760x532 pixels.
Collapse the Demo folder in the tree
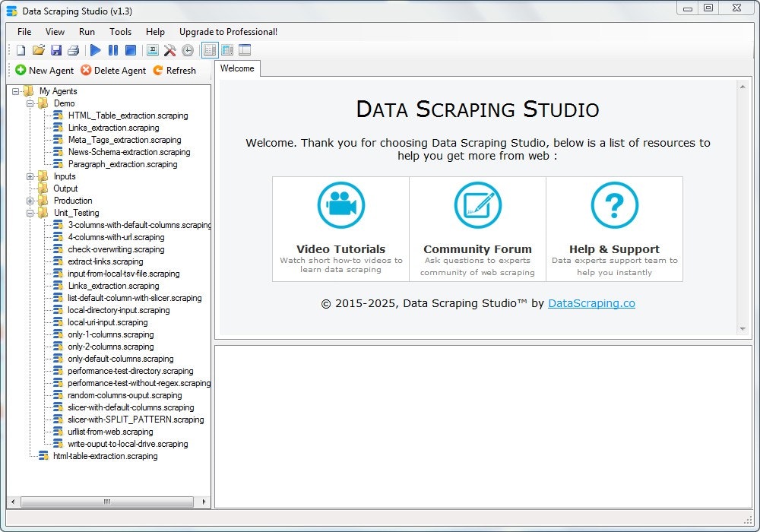[30, 103]
